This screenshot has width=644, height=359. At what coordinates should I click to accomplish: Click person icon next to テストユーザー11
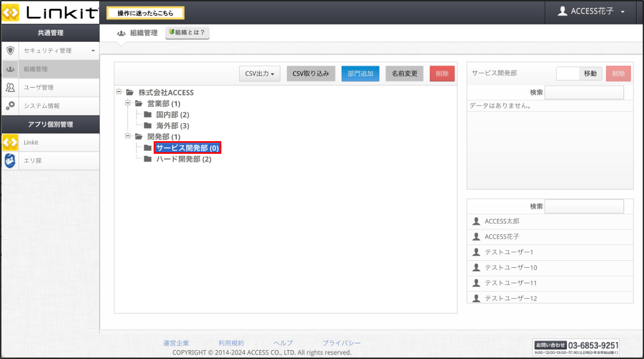(476, 282)
